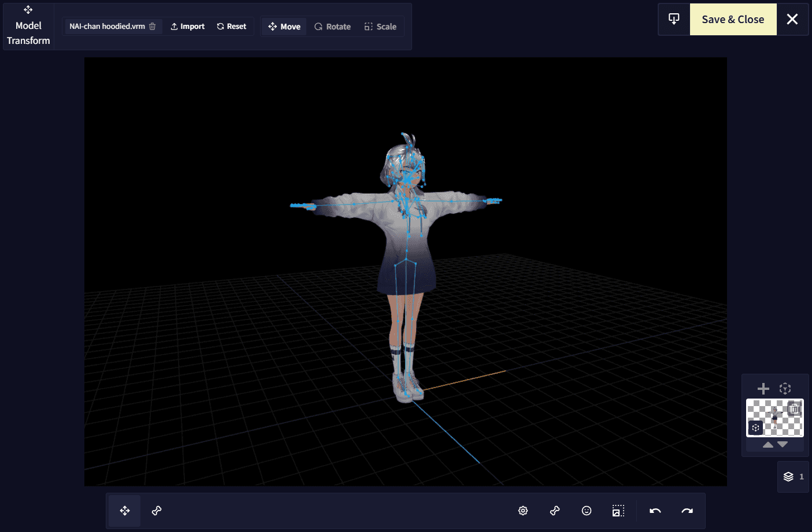This screenshot has width=812, height=532.
Task: Reset the camera with the orbit icon
Action: pyautogui.click(x=785, y=388)
